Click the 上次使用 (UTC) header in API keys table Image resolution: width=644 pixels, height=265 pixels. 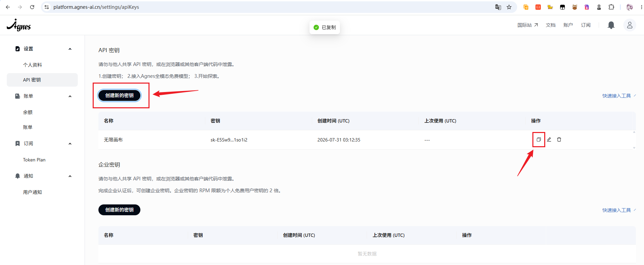point(440,121)
